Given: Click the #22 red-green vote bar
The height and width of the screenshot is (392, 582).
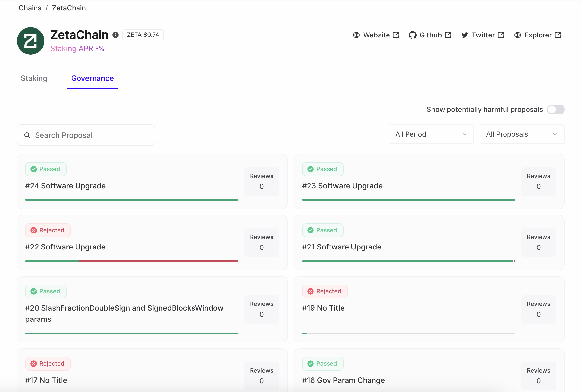Looking at the screenshot, I should [x=132, y=261].
